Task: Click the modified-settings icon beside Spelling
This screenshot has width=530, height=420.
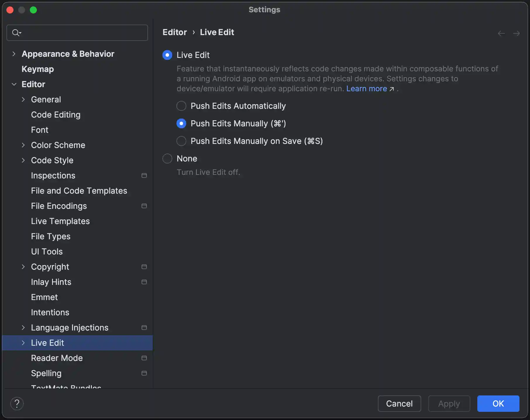Action: [x=144, y=373]
